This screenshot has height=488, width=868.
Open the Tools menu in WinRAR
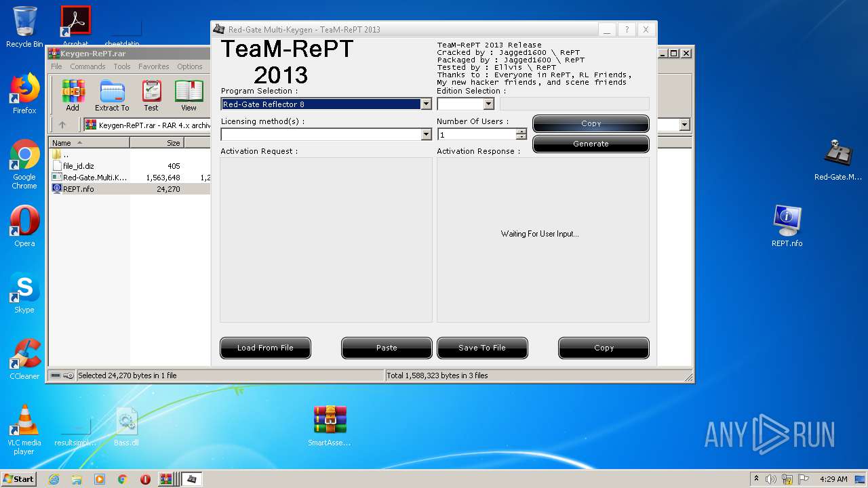tap(122, 66)
